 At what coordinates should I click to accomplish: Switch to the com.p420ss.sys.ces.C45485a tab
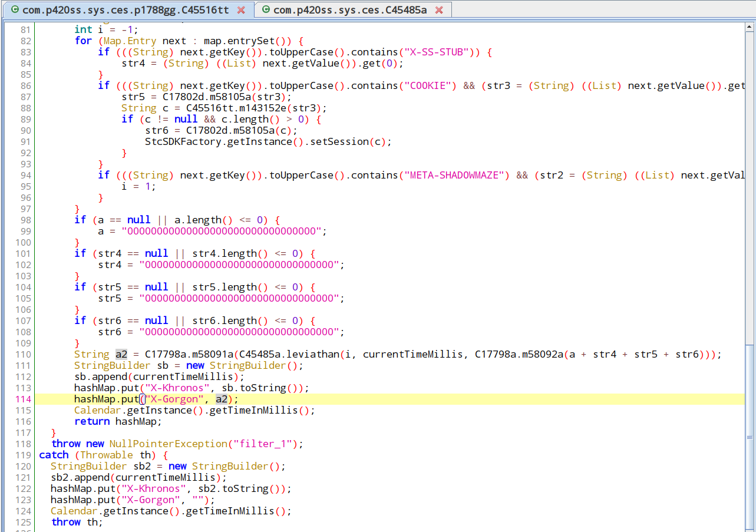[x=350, y=10]
